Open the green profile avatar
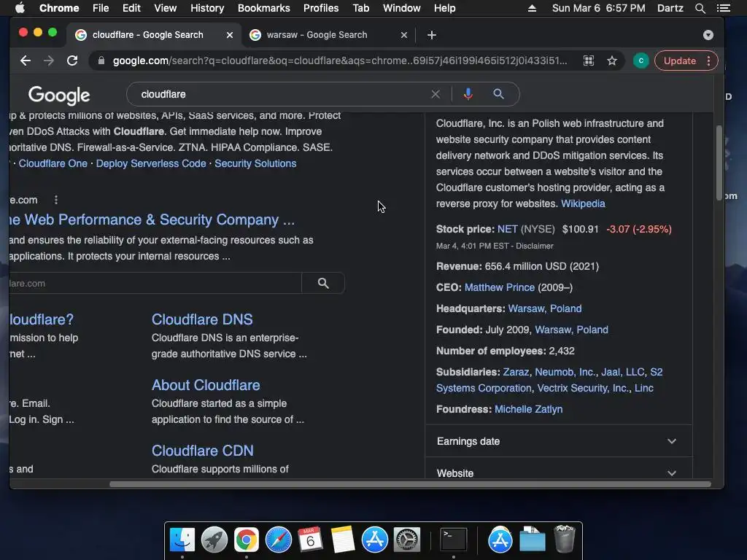Screen dimensions: 747x560 pyautogui.click(x=640, y=61)
